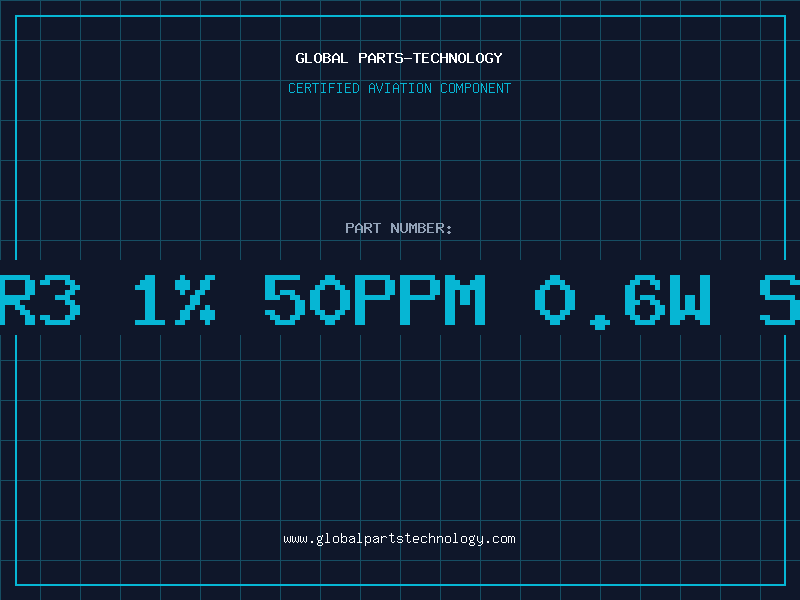This screenshot has width=800, height=600.
Task: Click the '1%' tolerance text
Action: point(174,299)
